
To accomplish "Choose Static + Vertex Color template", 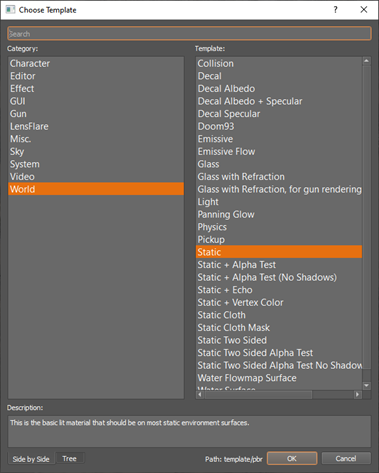I will (279, 302).
